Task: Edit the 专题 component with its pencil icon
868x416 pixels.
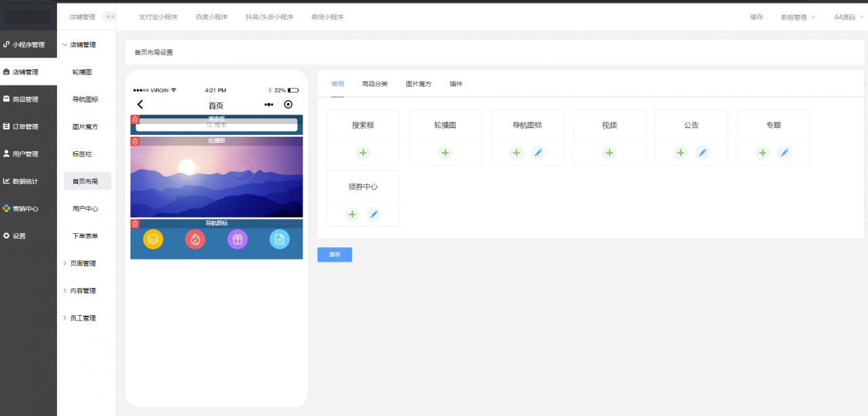Action: (x=785, y=153)
